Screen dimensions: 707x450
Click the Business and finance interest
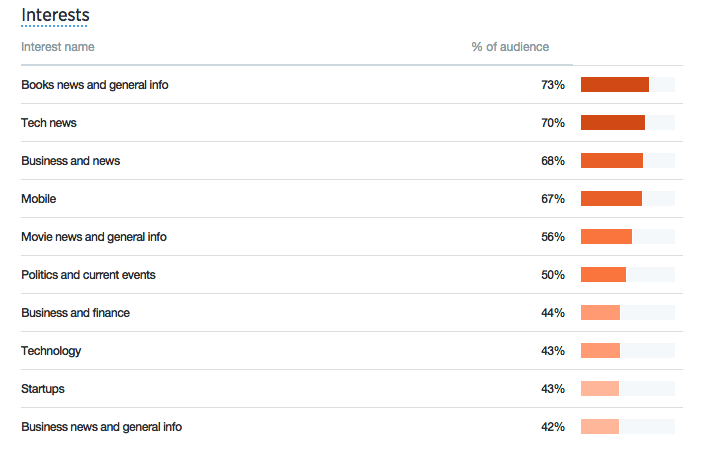pyautogui.click(x=76, y=313)
